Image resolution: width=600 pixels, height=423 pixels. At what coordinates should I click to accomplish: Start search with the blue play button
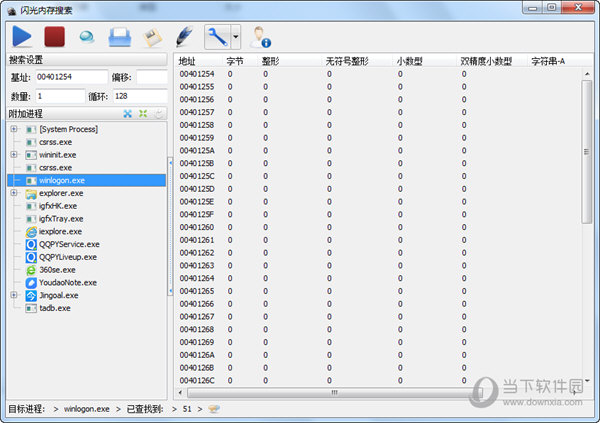22,37
